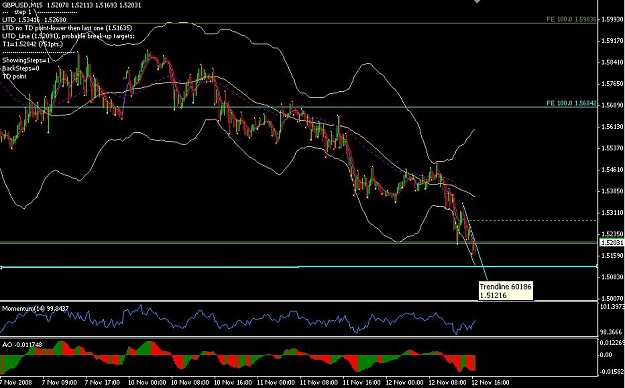Click price scale value 1.59170

(x=613, y=41)
